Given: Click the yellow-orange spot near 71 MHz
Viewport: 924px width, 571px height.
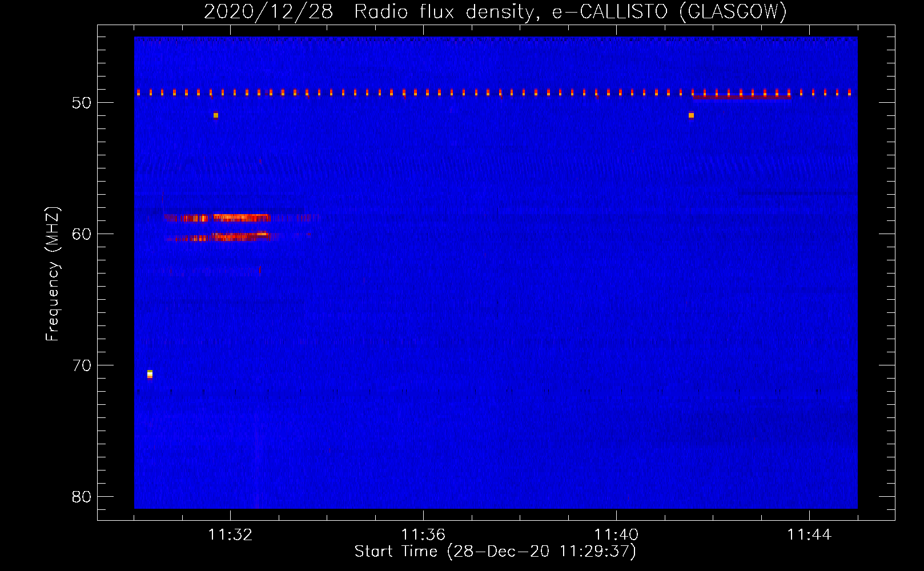Looking at the screenshot, I should [x=150, y=374].
